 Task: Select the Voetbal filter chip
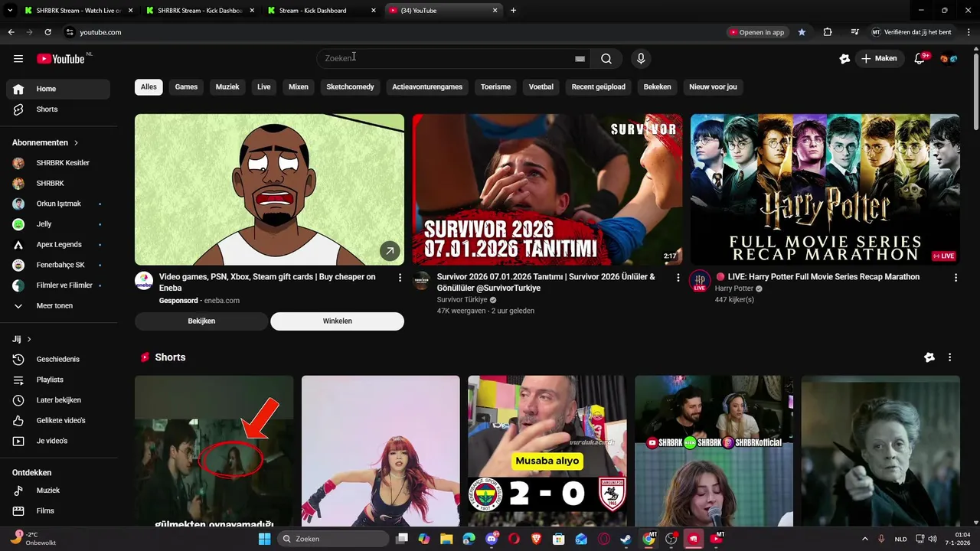click(x=541, y=86)
